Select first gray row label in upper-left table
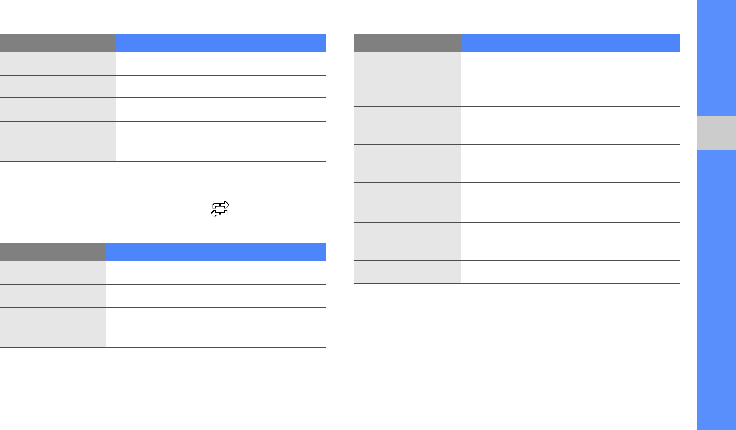736x430 pixels. tap(58, 63)
